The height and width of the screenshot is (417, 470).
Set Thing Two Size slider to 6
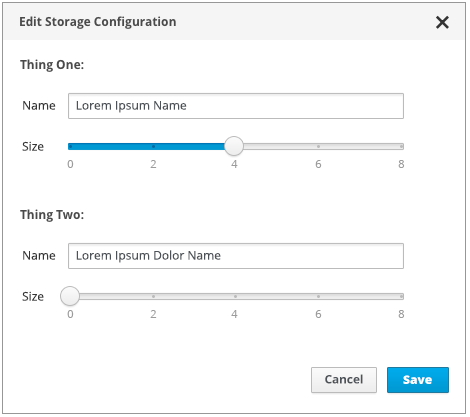(x=318, y=296)
